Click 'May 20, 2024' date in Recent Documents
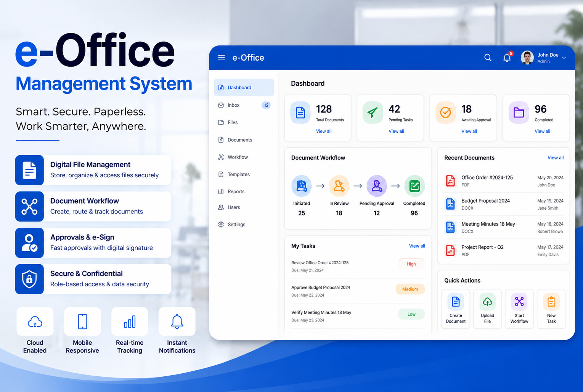This screenshot has height=392, width=583. point(550,178)
